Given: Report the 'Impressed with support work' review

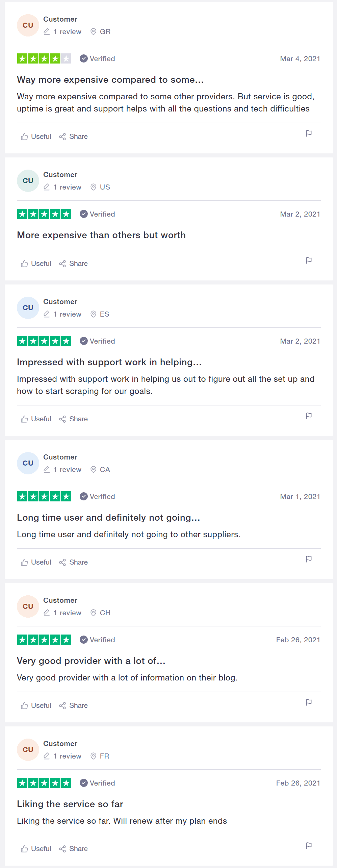Looking at the screenshot, I should pos(309,416).
